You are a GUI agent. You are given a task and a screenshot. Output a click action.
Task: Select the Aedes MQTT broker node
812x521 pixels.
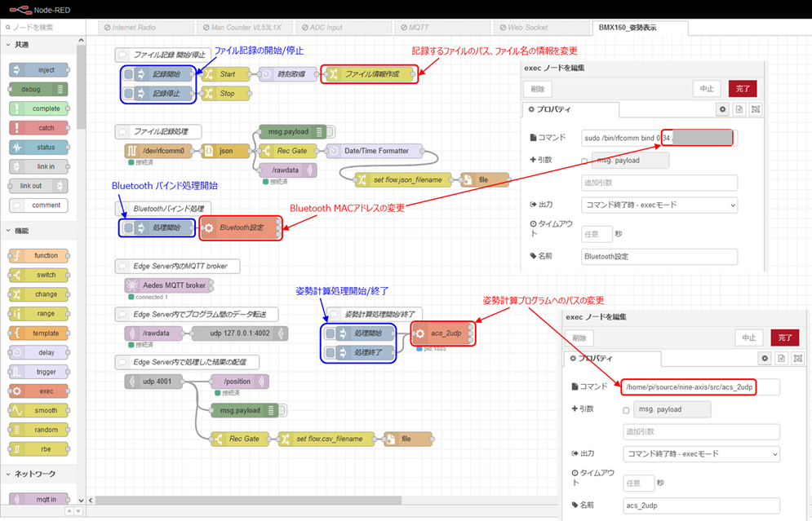coord(167,285)
